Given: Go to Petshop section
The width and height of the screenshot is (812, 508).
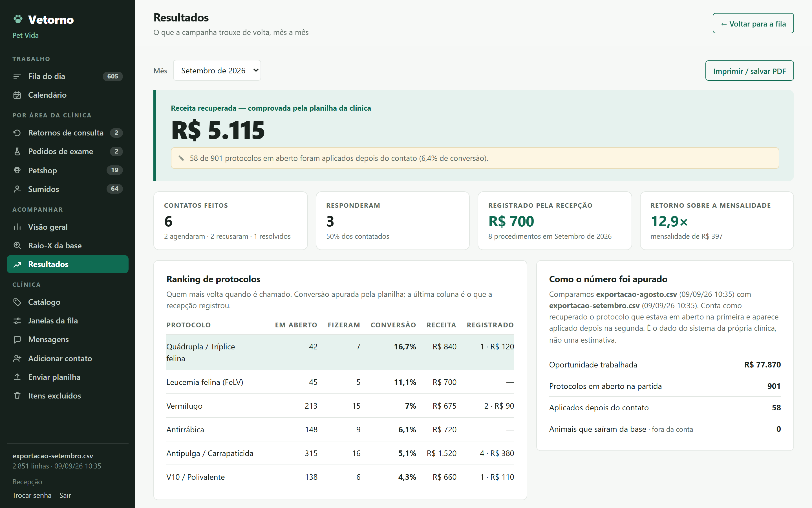Looking at the screenshot, I should click(67, 170).
